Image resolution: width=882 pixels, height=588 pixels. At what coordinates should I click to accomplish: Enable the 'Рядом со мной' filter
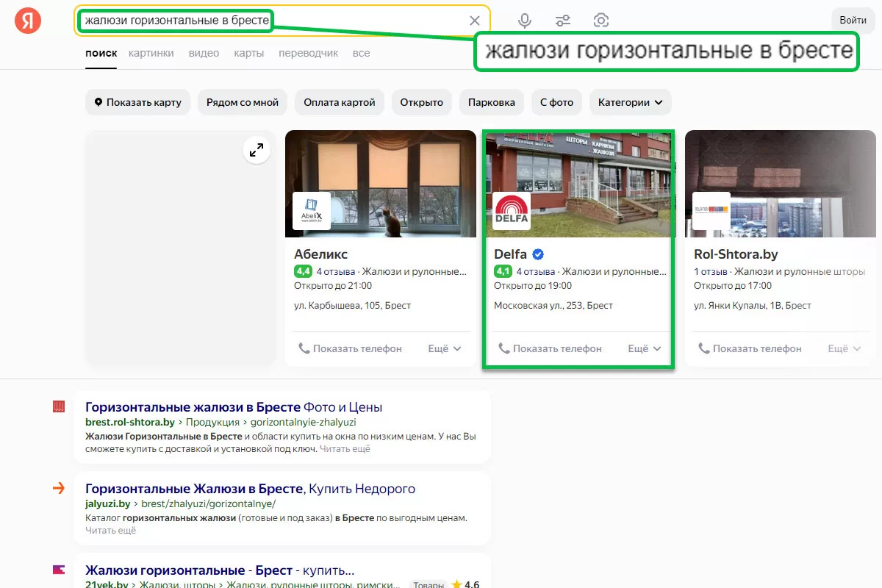point(243,102)
